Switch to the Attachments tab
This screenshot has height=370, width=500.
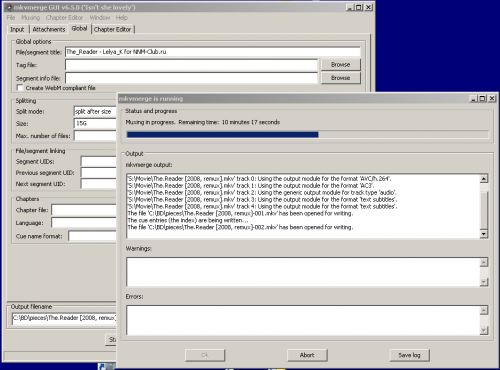point(49,29)
